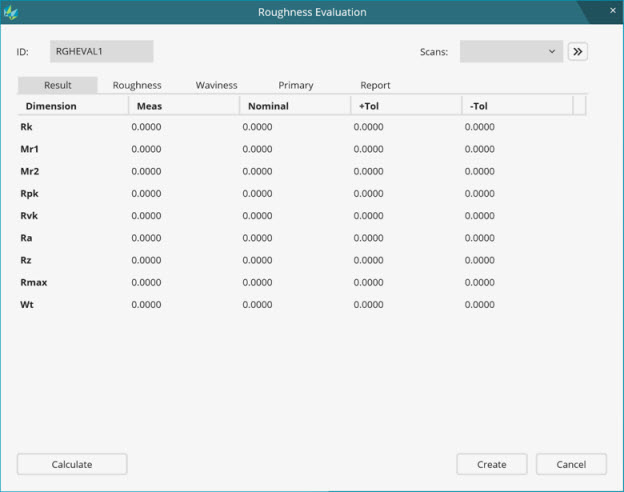Click the -Tol value for Wt
This screenshot has width=624, height=492.
480,304
